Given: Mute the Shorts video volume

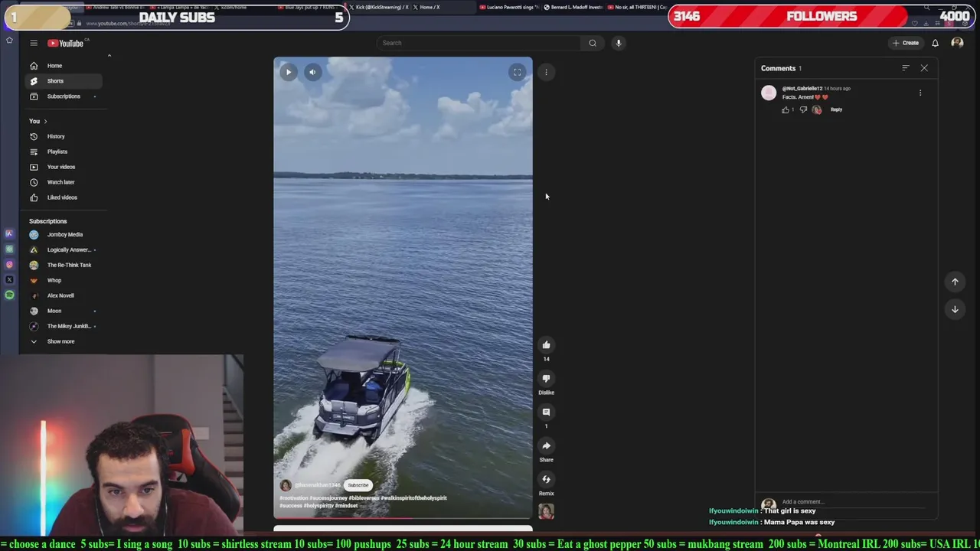Looking at the screenshot, I should click(312, 72).
